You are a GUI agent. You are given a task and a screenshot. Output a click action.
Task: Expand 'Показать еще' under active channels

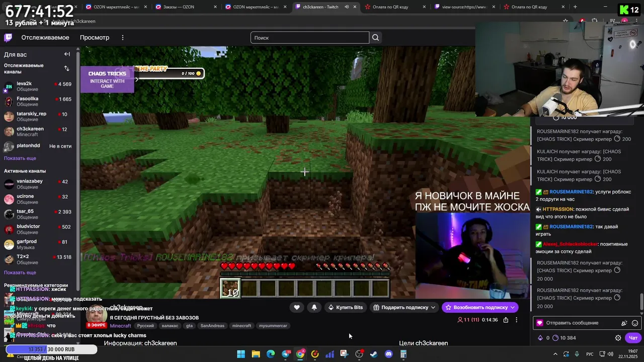20,273
